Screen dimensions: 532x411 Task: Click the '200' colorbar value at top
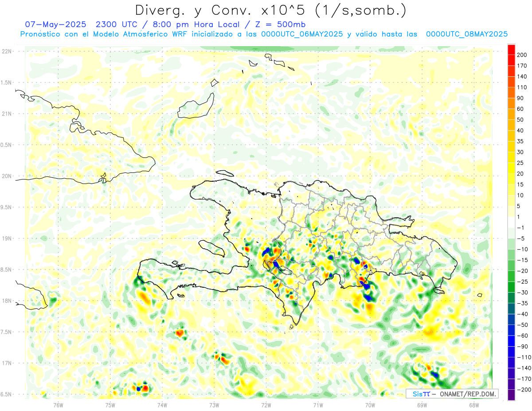pos(522,55)
